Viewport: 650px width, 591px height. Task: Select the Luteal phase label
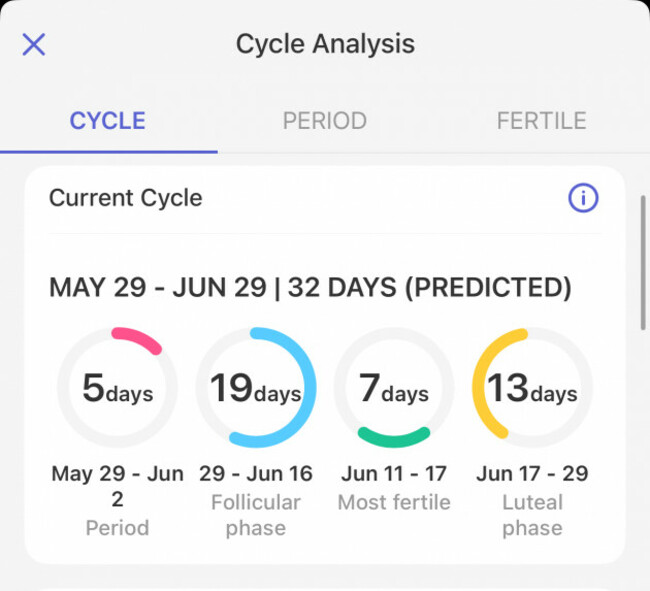click(x=531, y=515)
